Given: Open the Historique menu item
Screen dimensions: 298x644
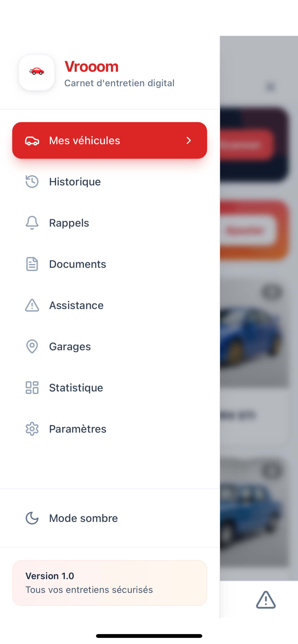Looking at the screenshot, I should (75, 182).
